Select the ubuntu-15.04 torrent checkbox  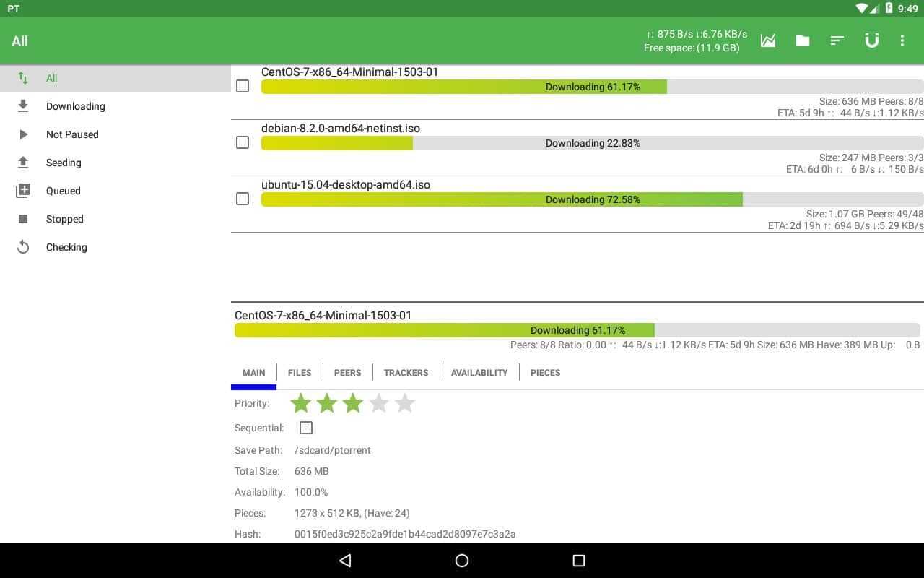(x=243, y=199)
